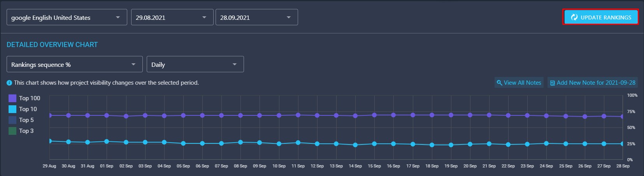The image size is (644, 176).
Task: Toggle the Top 100 legend swatch
Action: point(12,98)
